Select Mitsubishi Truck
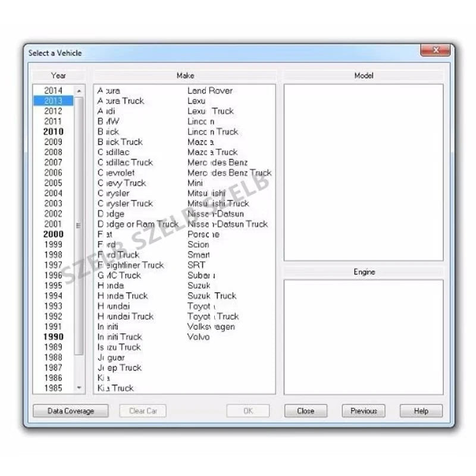Image resolution: width=476 pixels, height=476 pixels. 218,203
